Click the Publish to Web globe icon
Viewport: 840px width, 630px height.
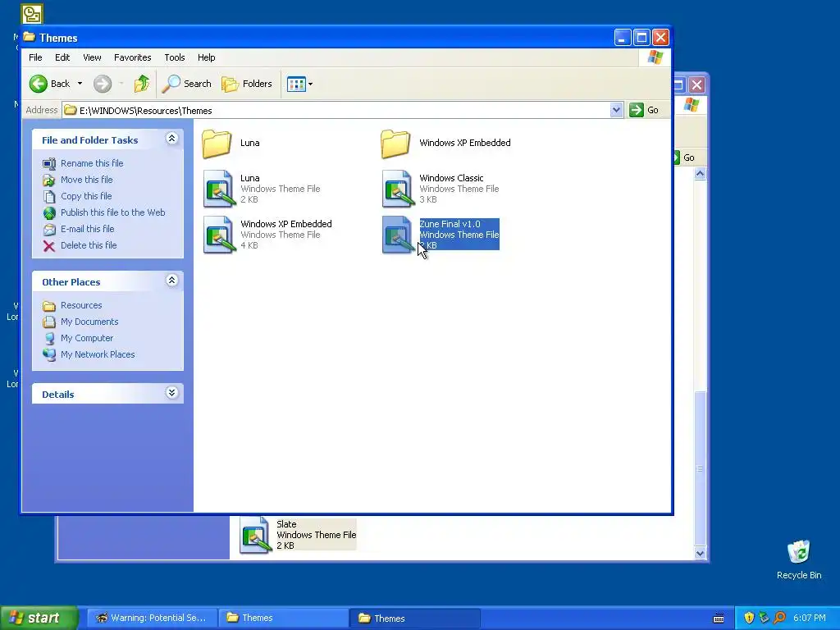(x=49, y=212)
